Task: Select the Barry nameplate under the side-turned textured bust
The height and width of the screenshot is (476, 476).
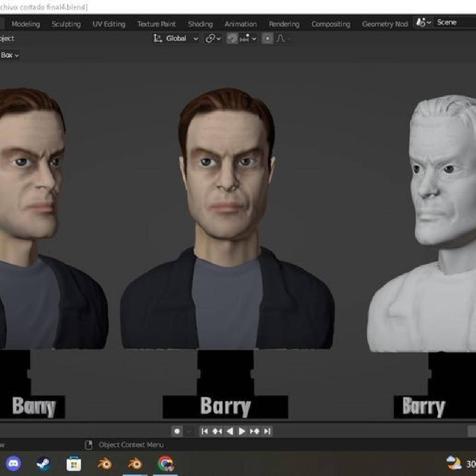Action: (33, 407)
